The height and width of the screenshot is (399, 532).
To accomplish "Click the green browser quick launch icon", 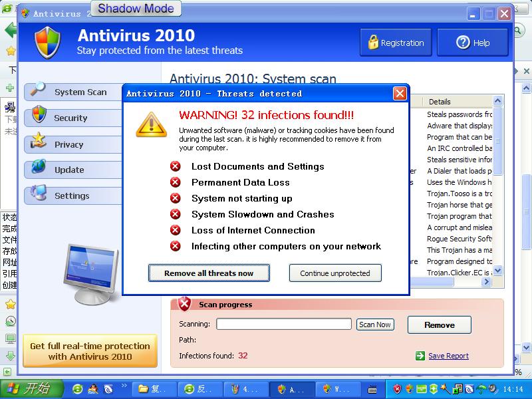I will point(78,389).
